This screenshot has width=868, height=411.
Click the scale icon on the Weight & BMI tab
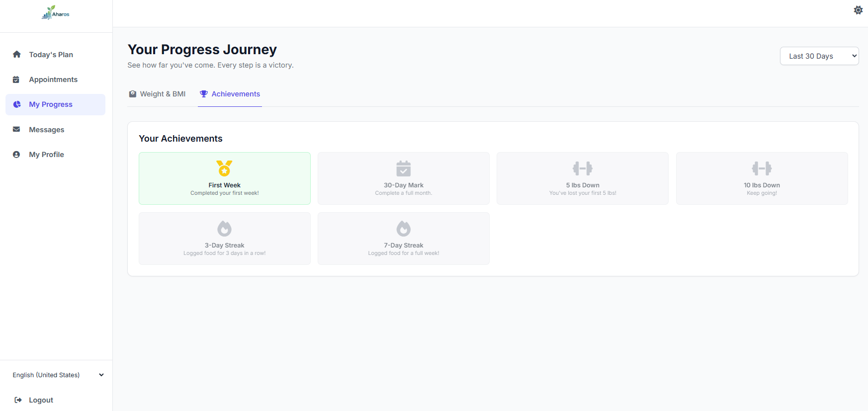pyautogui.click(x=133, y=94)
